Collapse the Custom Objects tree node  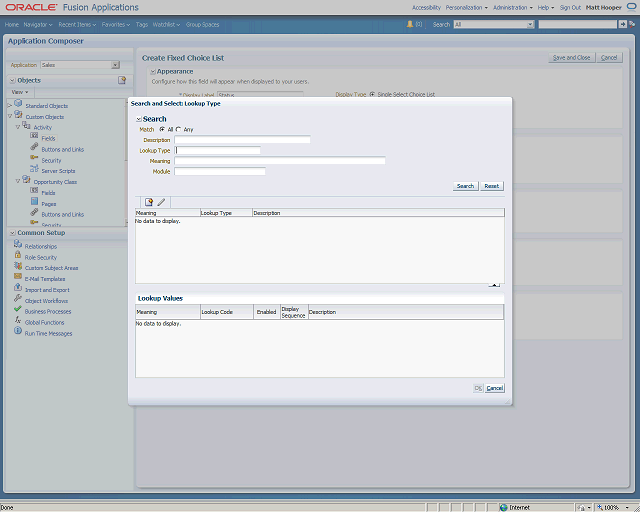click(10, 116)
